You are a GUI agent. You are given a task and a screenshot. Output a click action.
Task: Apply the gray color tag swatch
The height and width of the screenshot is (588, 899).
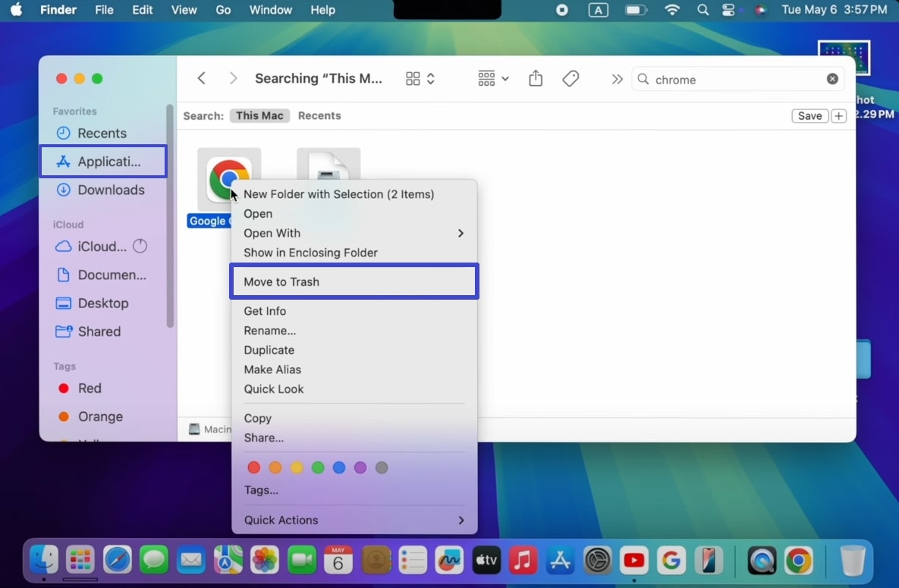[x=382, y=467]
